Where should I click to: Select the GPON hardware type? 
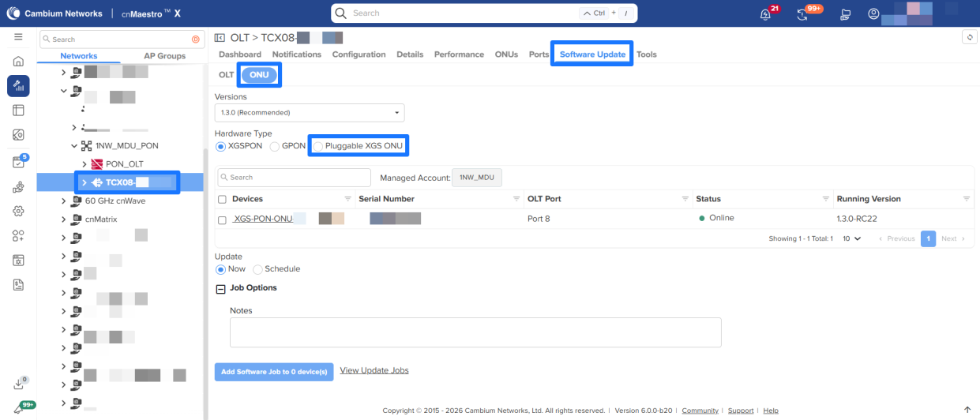pyautogui.click(x=275, y=146)
